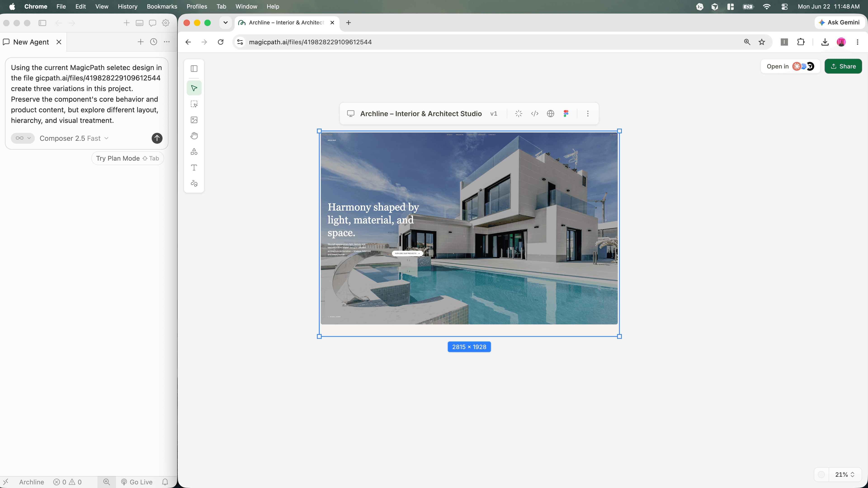Toggle Cursor chat pane icon

pyautogui.click(x=153, y=23)
